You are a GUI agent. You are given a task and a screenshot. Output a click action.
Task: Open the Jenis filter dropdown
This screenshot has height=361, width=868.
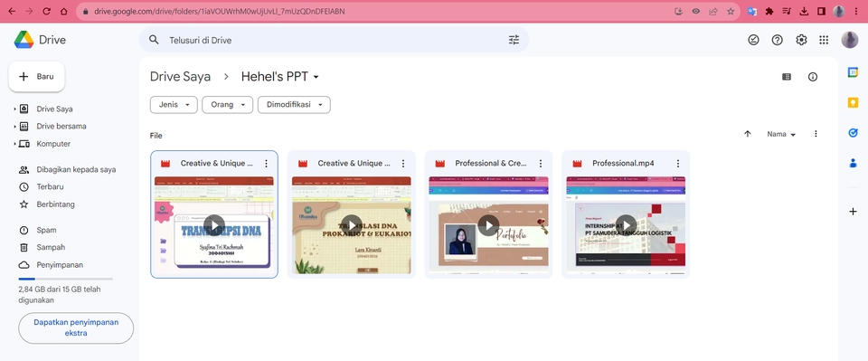coord(174,105)
